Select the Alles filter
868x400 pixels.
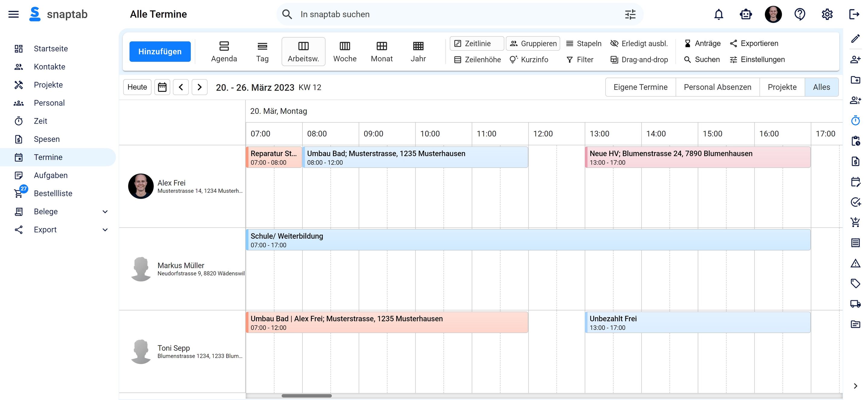coord(822,87)
